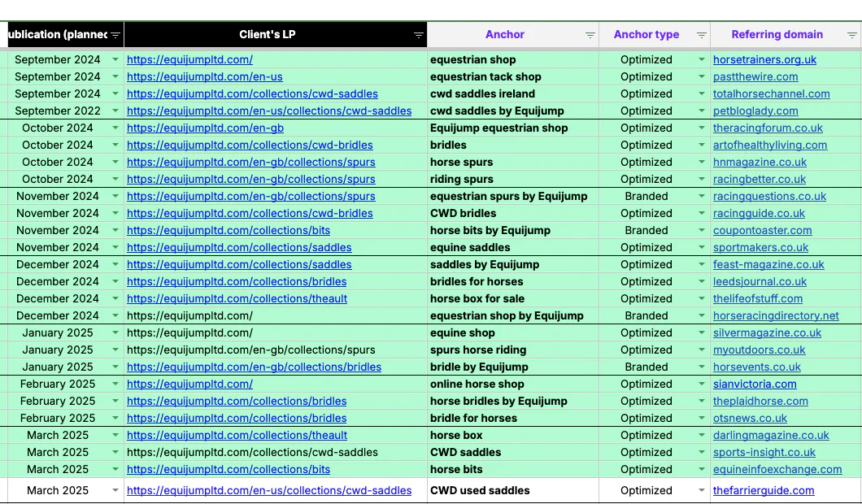Image resolution: width=862 pixels, height=504 pixels.
Task: Open the pastthewire.com link
Action: click(x=755, y=76)
